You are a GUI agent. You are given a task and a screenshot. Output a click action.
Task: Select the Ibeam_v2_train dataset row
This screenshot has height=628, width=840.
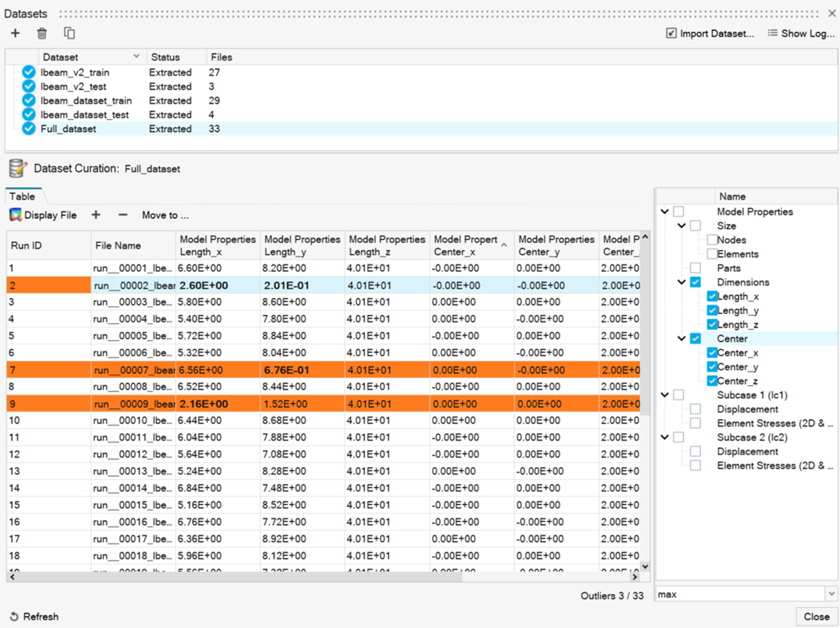click(x=75, y=72)
